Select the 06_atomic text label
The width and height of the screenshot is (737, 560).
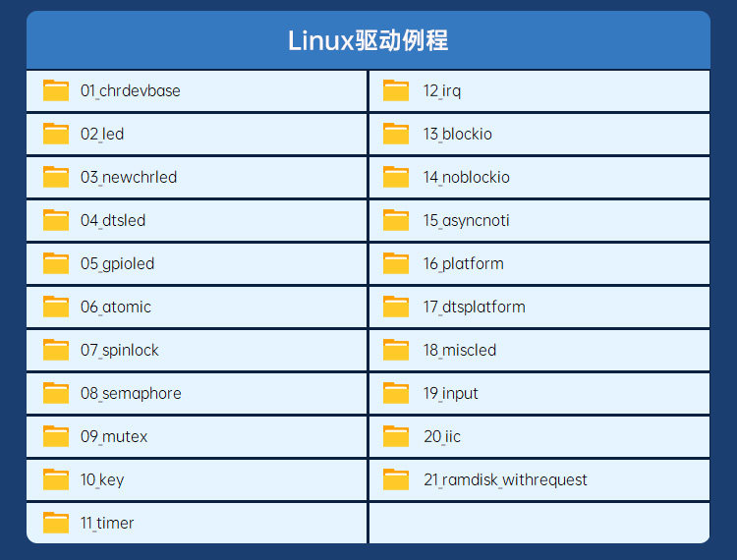point(116,308)
